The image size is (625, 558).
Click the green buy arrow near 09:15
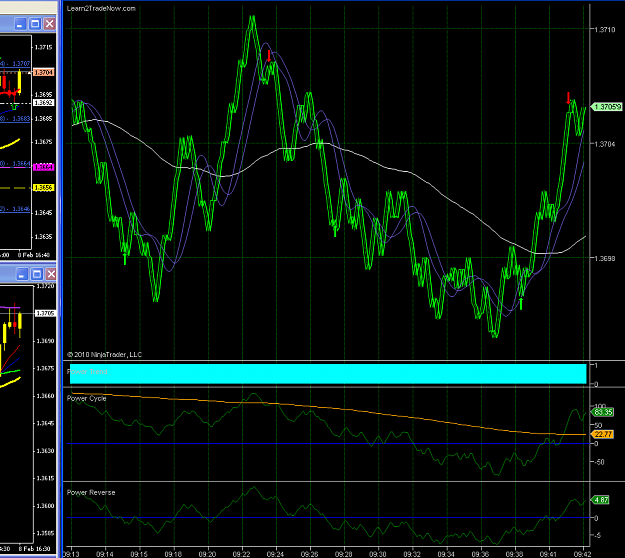tap(125, 259)
